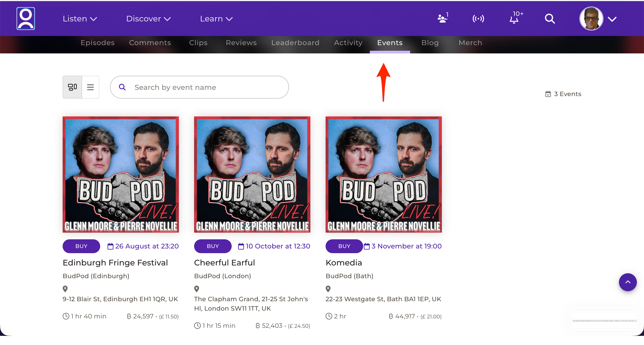Click the header search magnifier icon

coord(550,19)
